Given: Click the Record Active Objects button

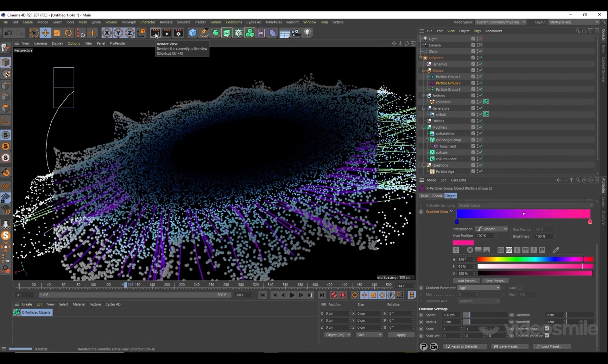Looking at the screenshot, I should pos(334,295).
